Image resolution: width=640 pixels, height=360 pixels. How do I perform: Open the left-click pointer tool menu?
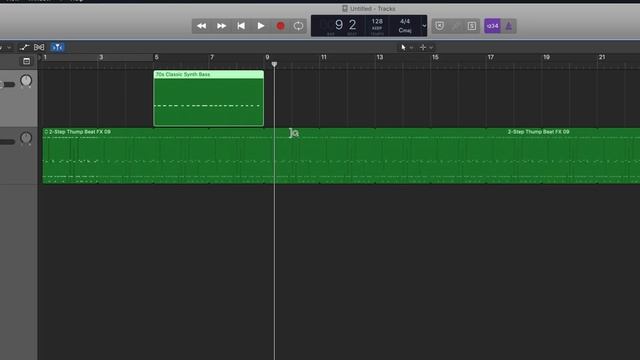click(407, 47)
